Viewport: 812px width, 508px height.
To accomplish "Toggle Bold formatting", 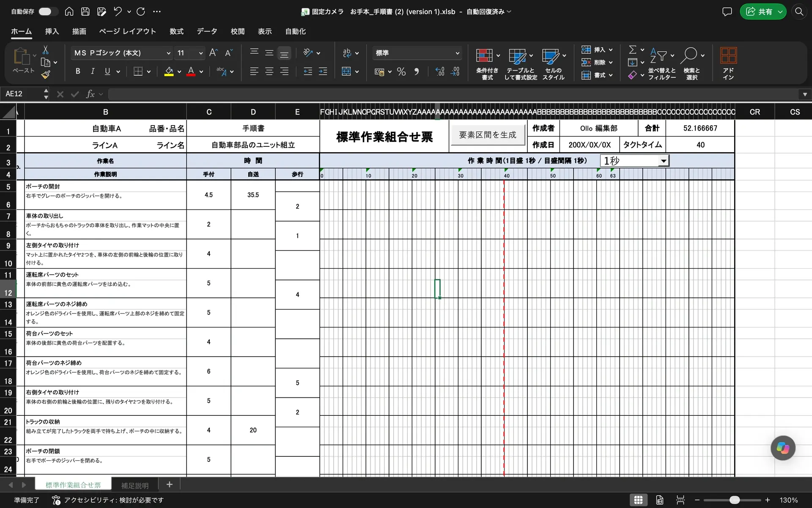I will pos(78,71).
